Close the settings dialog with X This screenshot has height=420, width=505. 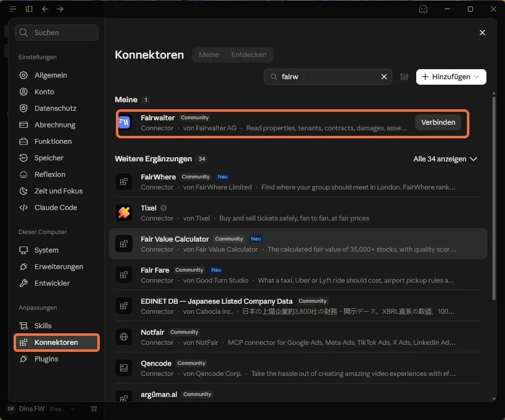[x=482, y=33]
